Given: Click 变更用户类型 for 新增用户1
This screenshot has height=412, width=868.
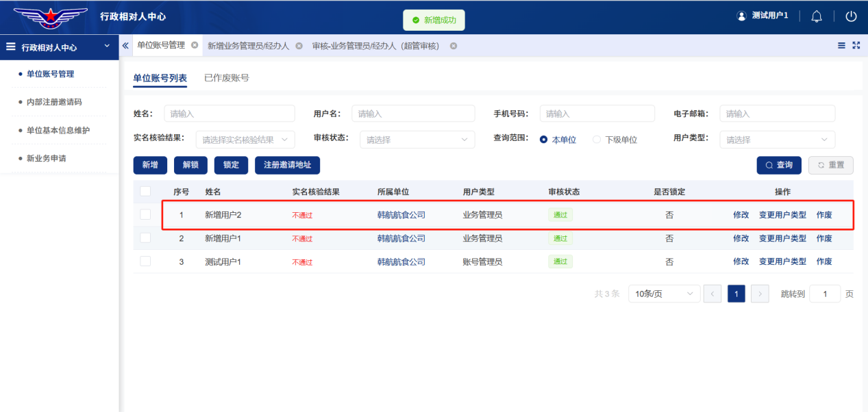Looking at the screenshot, I should tap(782, 238).
